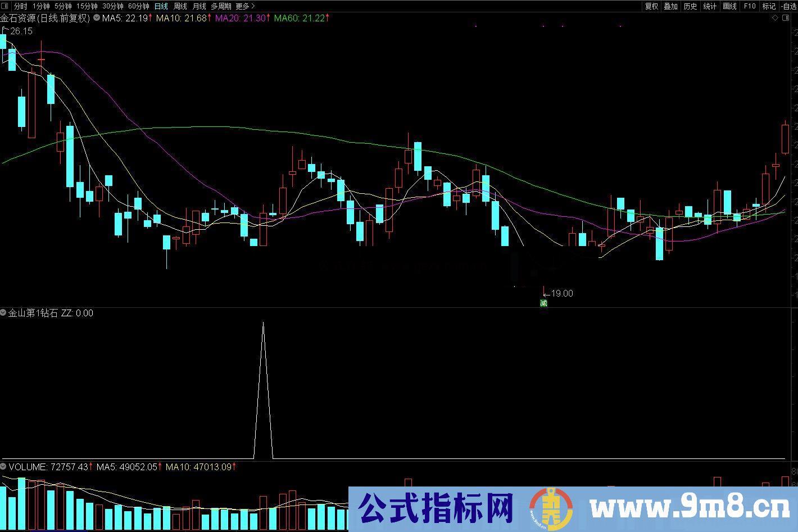
Task: Click the white spike in 金山第1钻石 indicator
Action: tap(263, 390)
